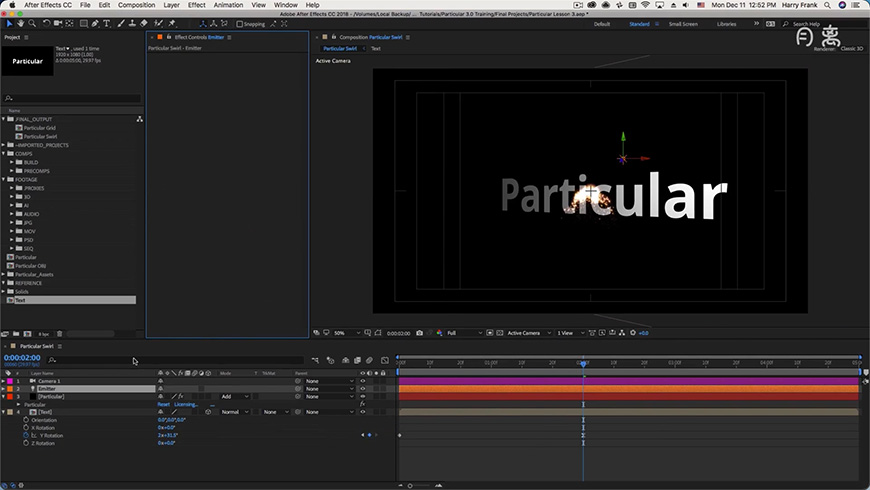Select the Type tool

(x=107, y=24)
